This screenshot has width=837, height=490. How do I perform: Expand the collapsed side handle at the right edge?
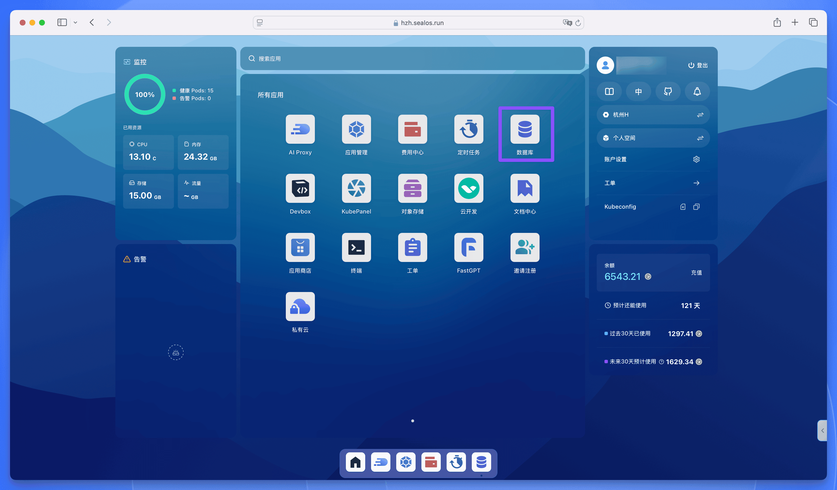822,430
